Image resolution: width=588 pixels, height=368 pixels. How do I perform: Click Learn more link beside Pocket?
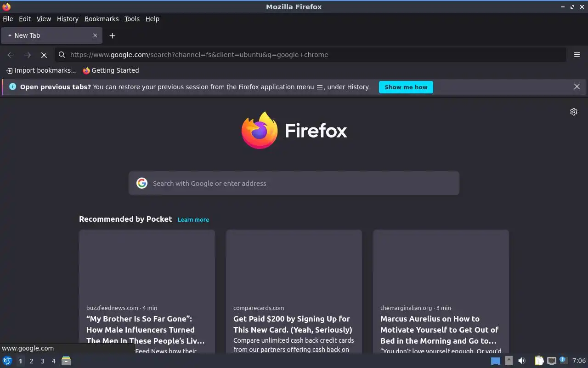tap(193, 219)
